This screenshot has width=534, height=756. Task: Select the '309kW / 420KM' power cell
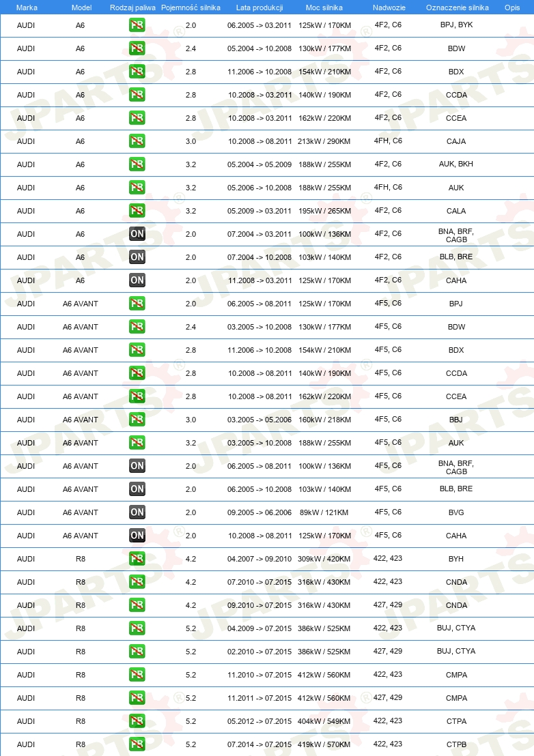(x=324, y=559)
